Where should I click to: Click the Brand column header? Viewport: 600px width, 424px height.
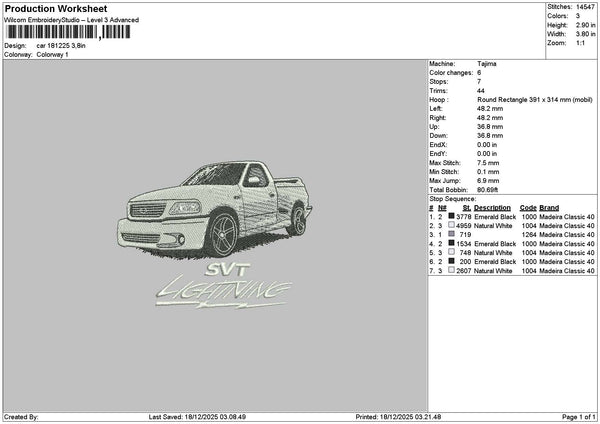549,208
